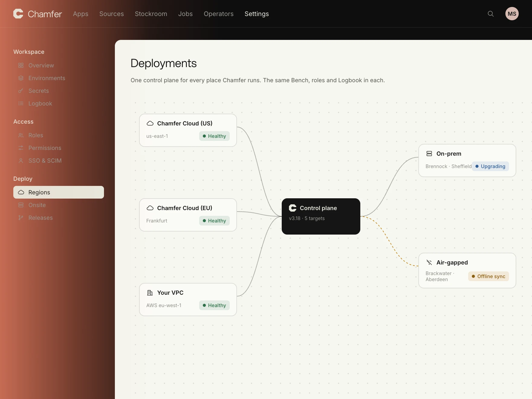Click the Onsite server icon

pos(21,205)
